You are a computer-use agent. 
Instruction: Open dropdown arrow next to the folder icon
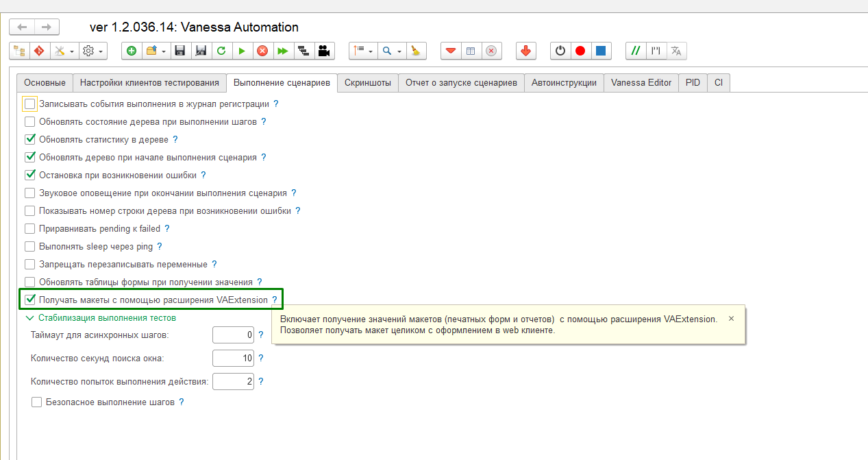pyautogui.click(x=164, y=51)
